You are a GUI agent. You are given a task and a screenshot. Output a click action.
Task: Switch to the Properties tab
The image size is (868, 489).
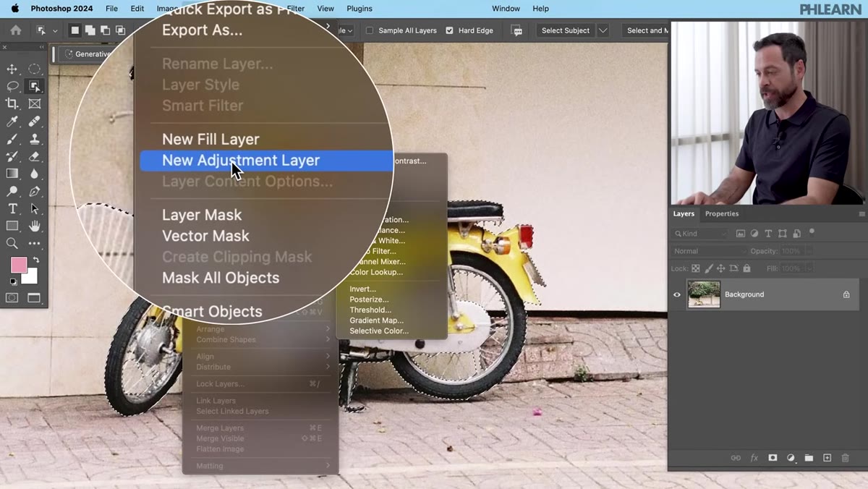pyautogui.click(x=722, y=213)
